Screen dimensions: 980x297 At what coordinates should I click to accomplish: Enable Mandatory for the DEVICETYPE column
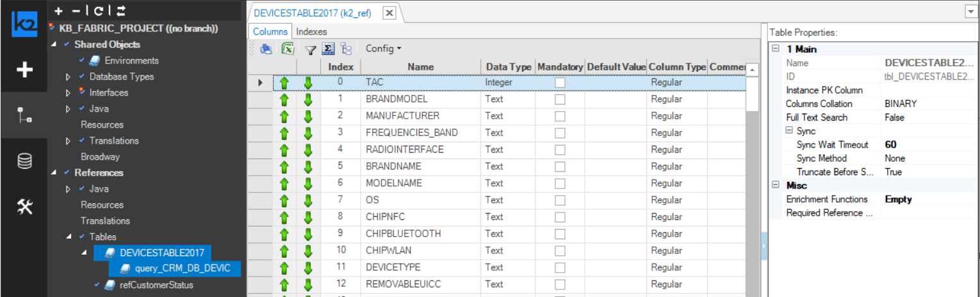point(560,267)
